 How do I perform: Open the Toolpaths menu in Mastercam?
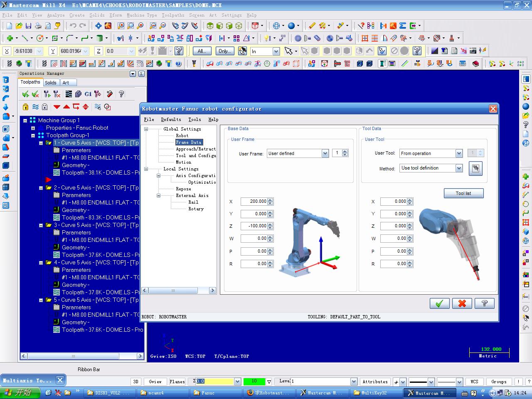tap(173, 15)
